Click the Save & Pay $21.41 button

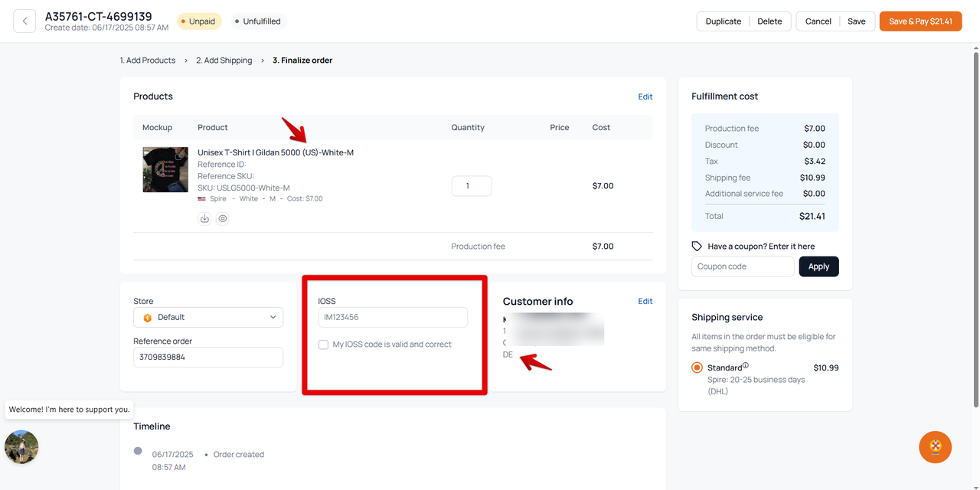[920, 21]
